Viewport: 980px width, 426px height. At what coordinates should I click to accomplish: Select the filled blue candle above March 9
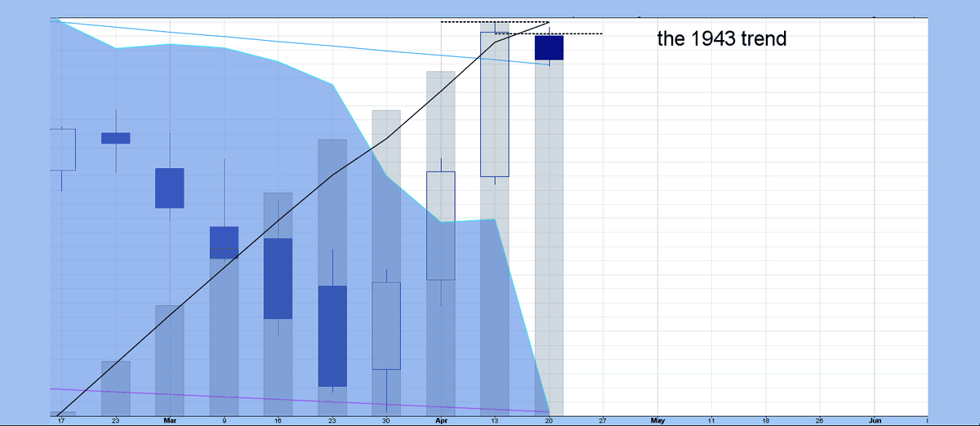tap(224, 242)
